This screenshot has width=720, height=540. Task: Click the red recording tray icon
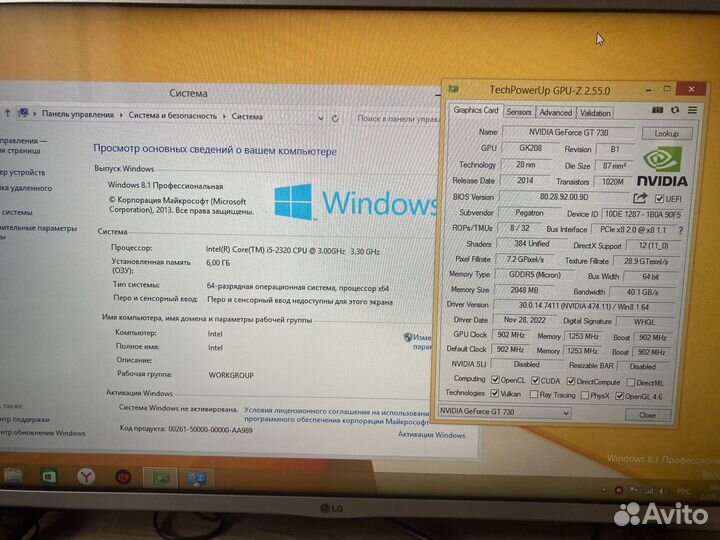pos(619,490)
